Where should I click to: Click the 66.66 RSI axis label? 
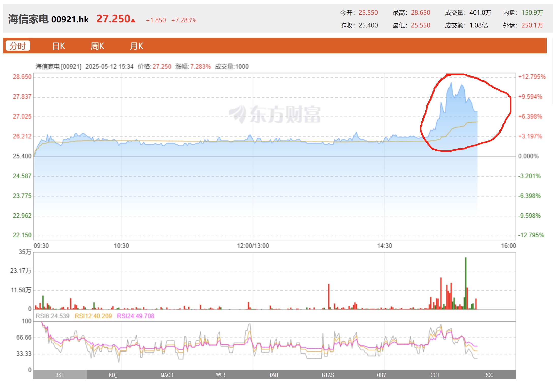click(24, 338)
